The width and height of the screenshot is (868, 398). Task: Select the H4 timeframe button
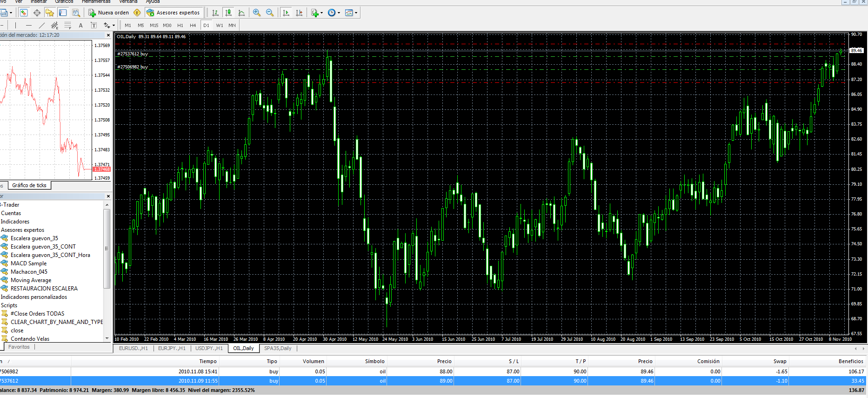(193, 25)
